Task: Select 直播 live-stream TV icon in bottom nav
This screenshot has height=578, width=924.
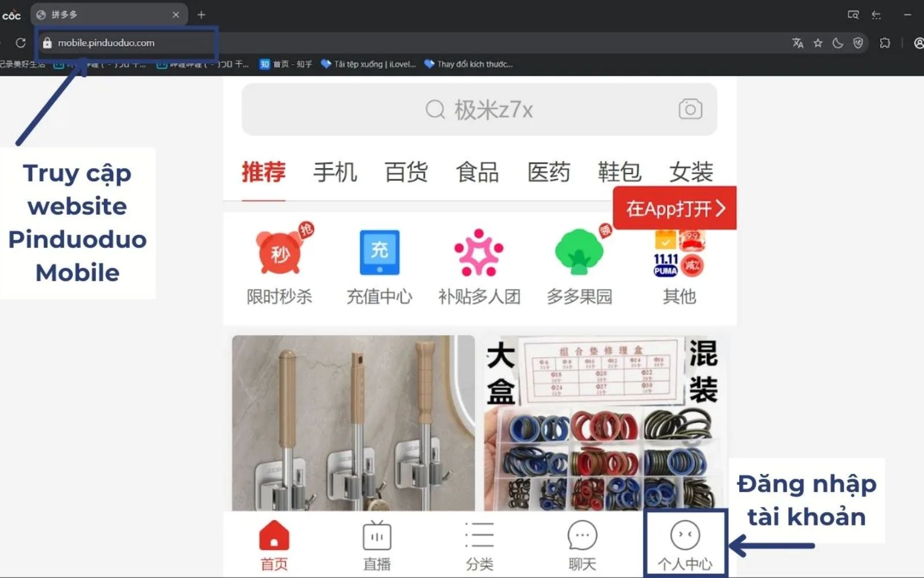Action: tap(377, 538)
